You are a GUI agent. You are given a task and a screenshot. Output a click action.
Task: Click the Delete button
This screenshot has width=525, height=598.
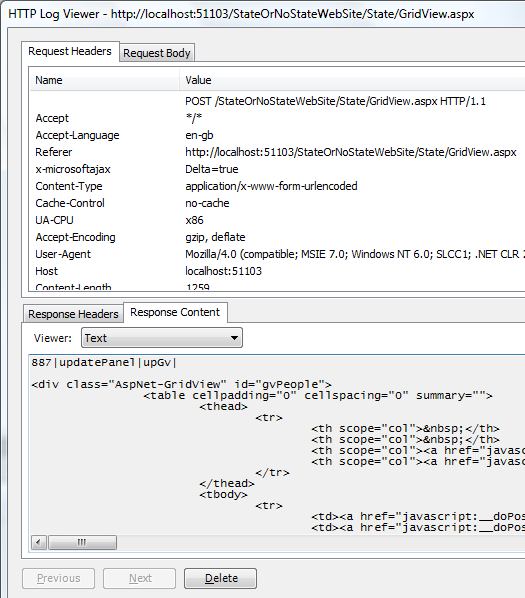[x=220, y=578]
